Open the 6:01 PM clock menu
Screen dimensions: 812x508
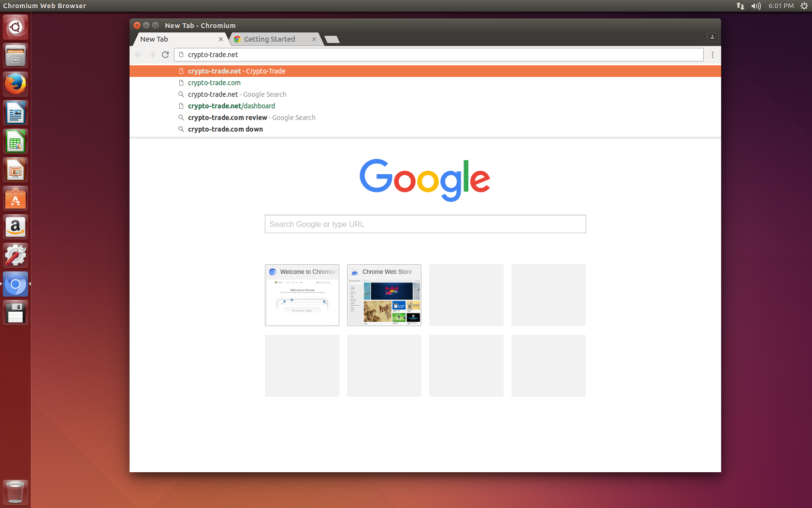coord(781,6)
